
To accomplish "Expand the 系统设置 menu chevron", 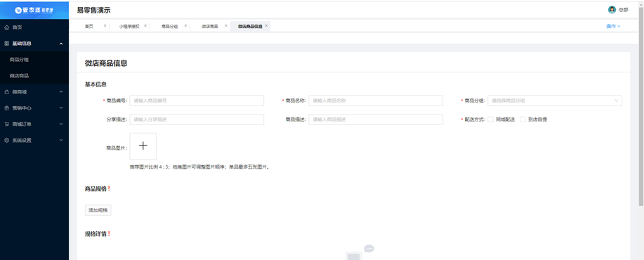I will [x=61, y=140].
